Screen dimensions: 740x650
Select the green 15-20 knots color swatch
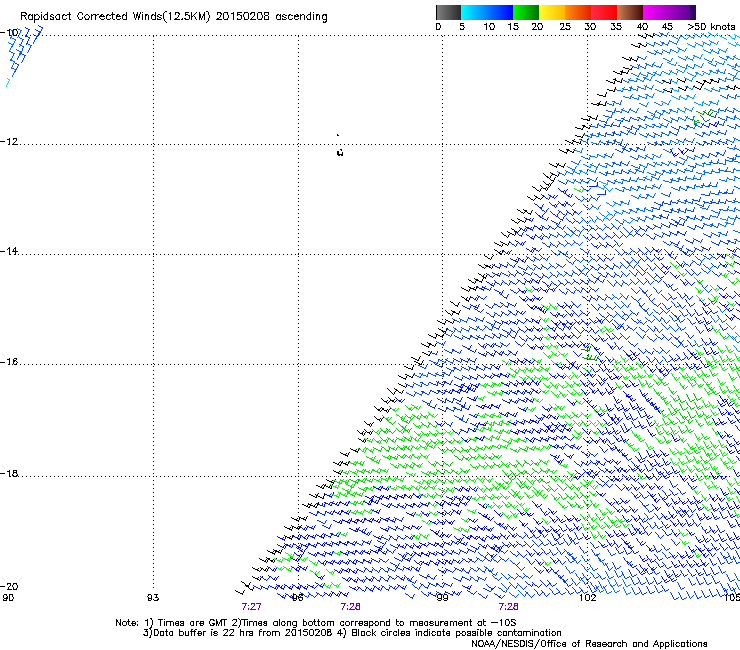click(526, 12)
